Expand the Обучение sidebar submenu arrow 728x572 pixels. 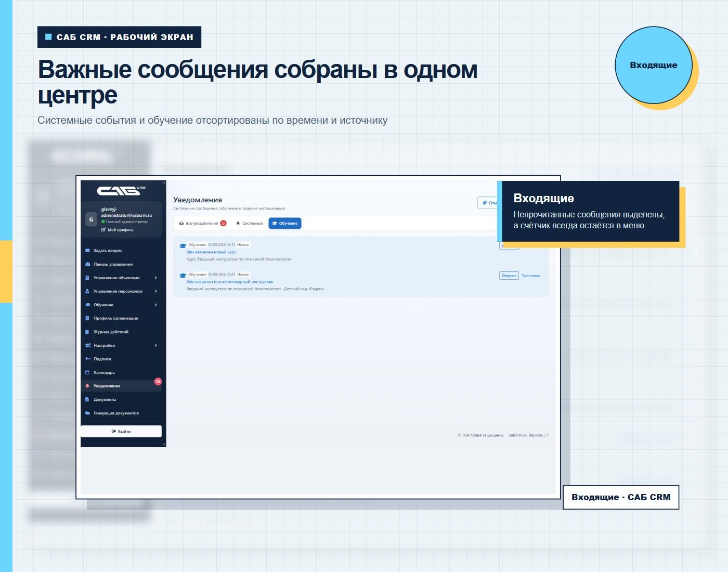tap(156, 305)
